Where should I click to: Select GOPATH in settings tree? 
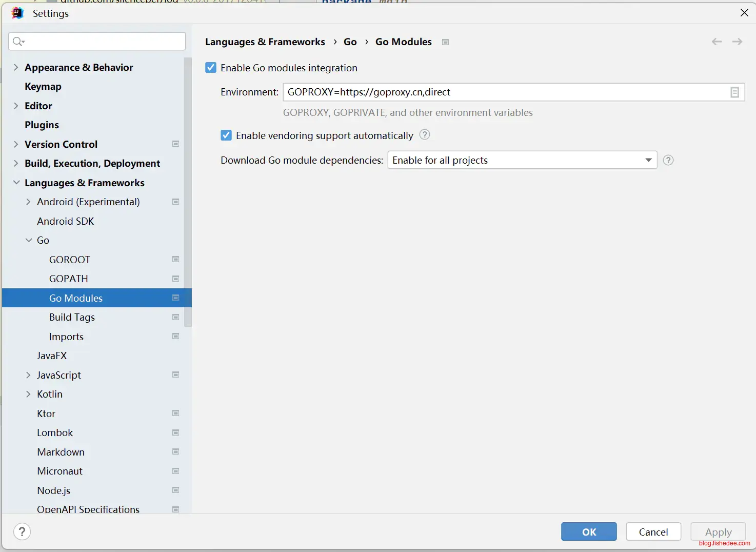point(69,279)
